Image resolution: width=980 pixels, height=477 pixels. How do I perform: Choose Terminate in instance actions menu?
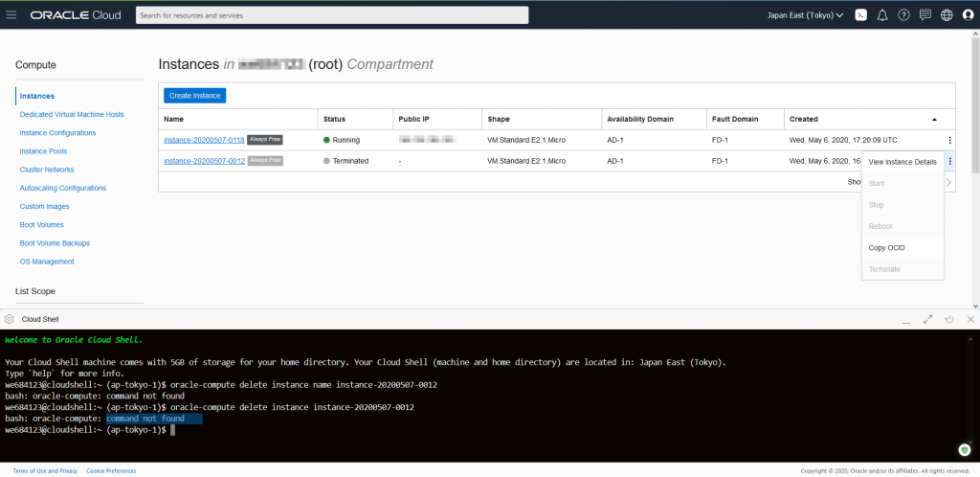click(x=902, y=269)
